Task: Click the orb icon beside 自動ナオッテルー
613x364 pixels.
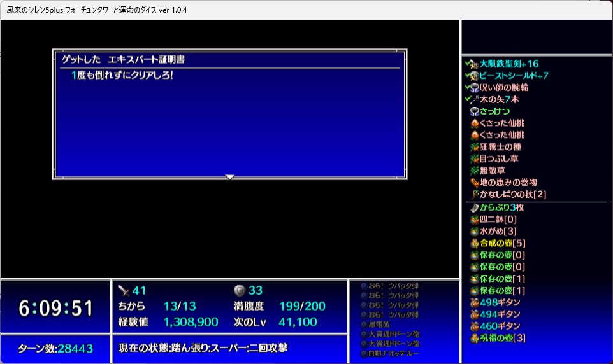Action: pyautogui.click(x=364, y=354)
